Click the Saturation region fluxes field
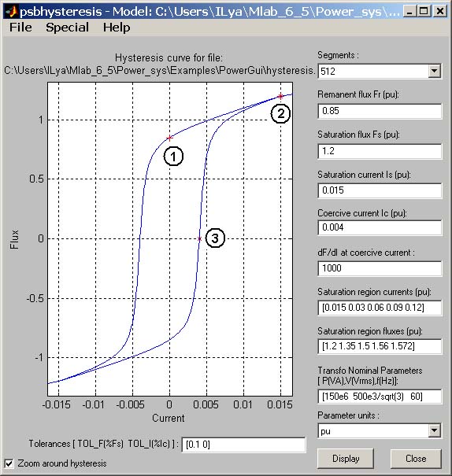452x476 pixels. tap(380, 346)
